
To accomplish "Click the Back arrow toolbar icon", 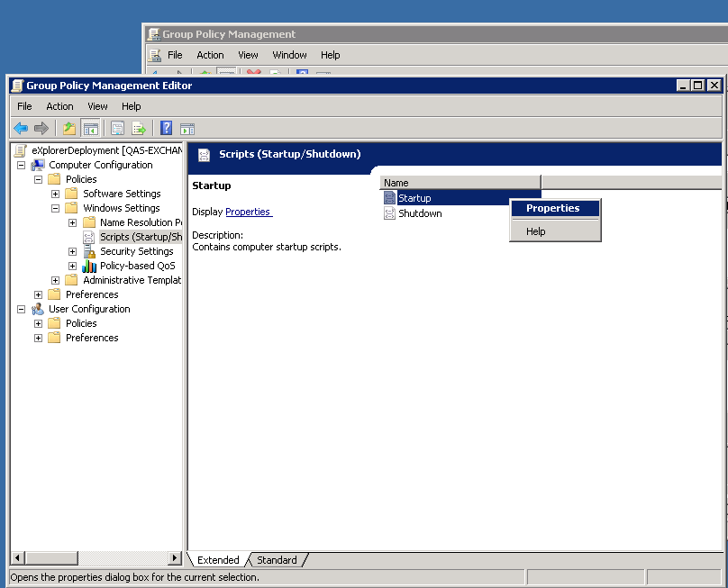I will (20, 128).
